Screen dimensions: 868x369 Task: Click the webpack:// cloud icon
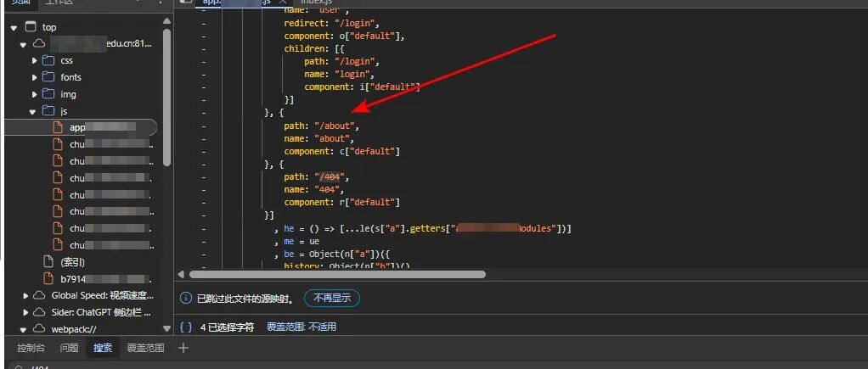click(39, 328)
